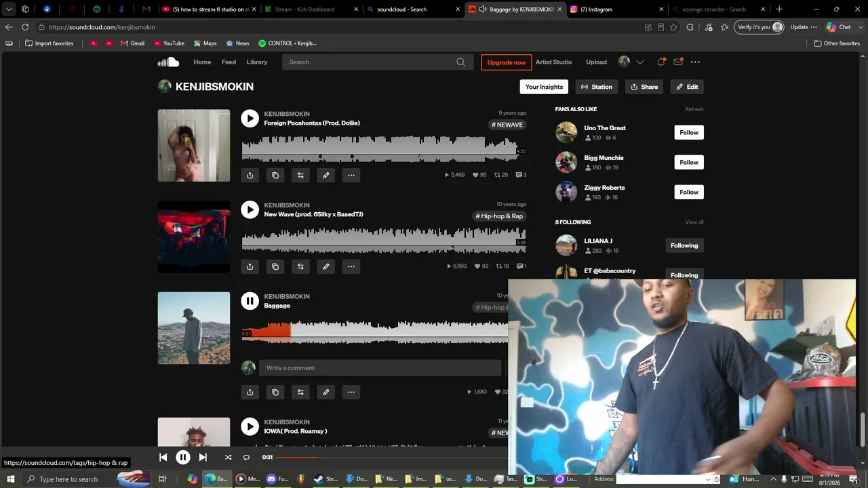This screenshot has width=868, height=488.
Task: Click the Upgrade now button
Action: point(507,62)
